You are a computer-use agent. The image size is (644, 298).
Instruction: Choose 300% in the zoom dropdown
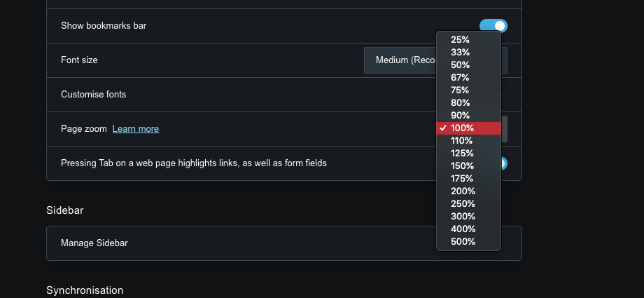(463, 217)
